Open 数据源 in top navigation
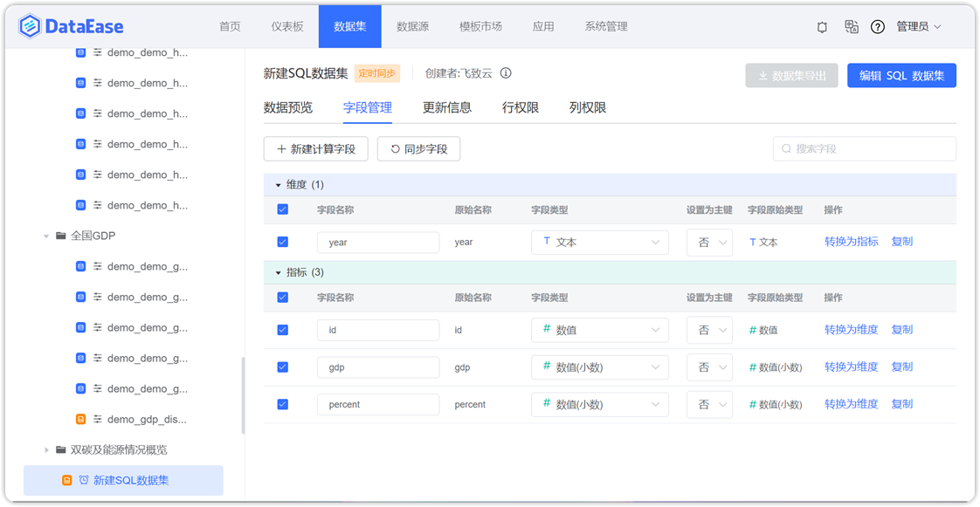This screenshot has height=507, width=980. (412, 27)
